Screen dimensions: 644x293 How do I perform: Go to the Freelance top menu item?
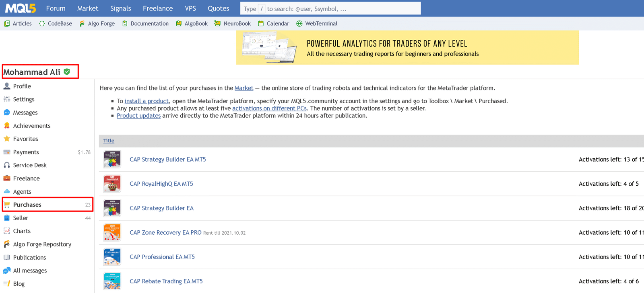(x=157, y=8)
